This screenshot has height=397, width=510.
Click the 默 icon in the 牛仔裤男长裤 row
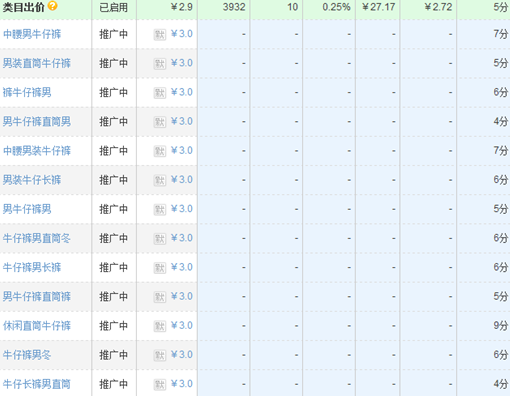click(160, 268)
